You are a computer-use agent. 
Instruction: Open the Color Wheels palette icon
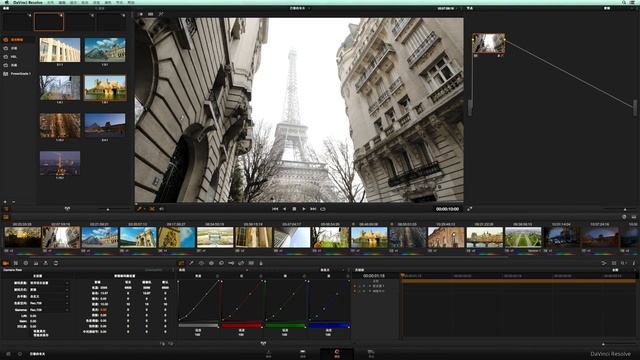(26, 263)
